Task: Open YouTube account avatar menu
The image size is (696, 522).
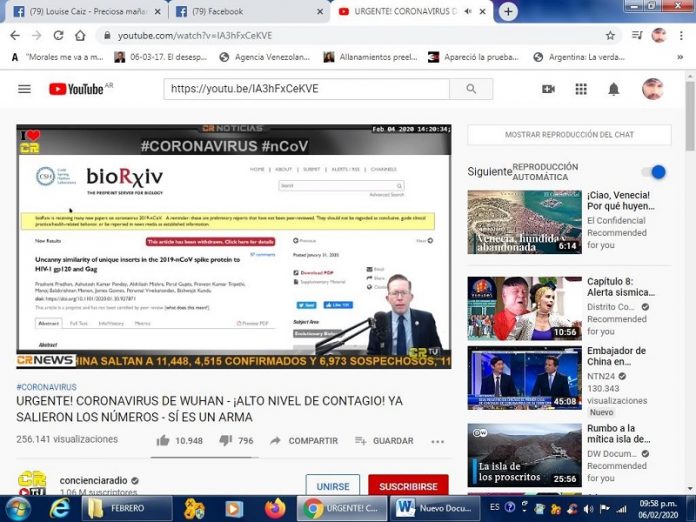Action: click(652, 89)
